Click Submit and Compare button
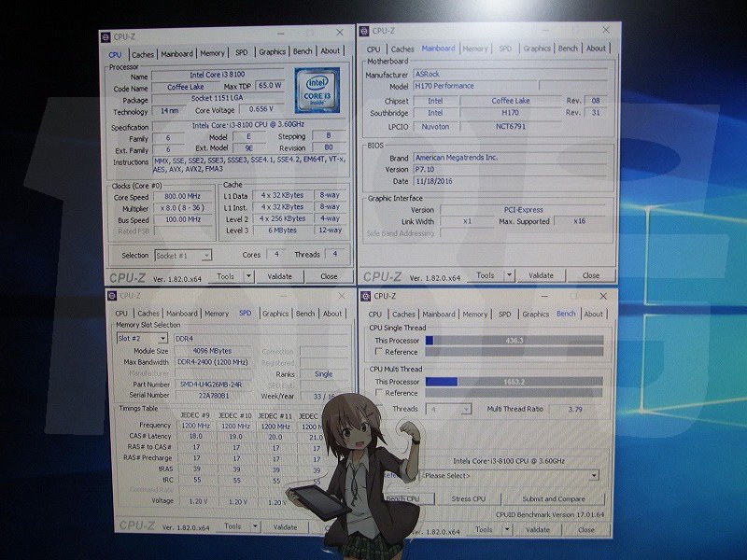Image resolution: width=747 pixels, height=560 pixels. coord(554,499)
